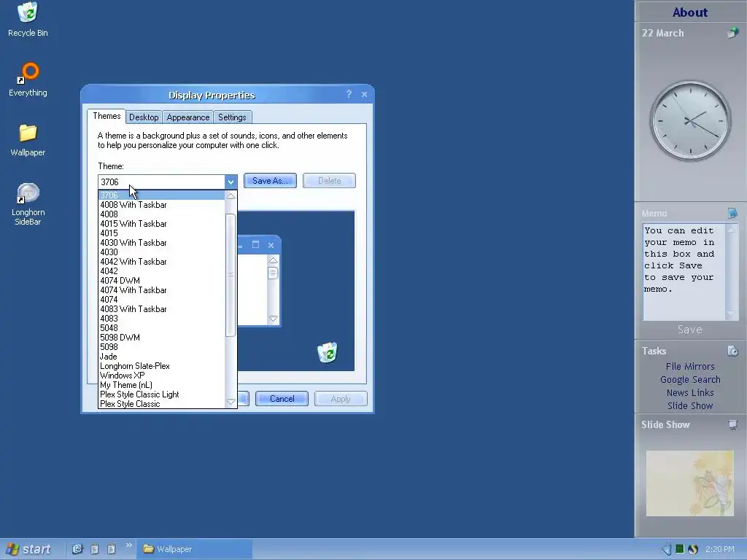This screenshot has height=560, width=747.
Task: Open the News Links task link
Action: [x=690, y=392]
